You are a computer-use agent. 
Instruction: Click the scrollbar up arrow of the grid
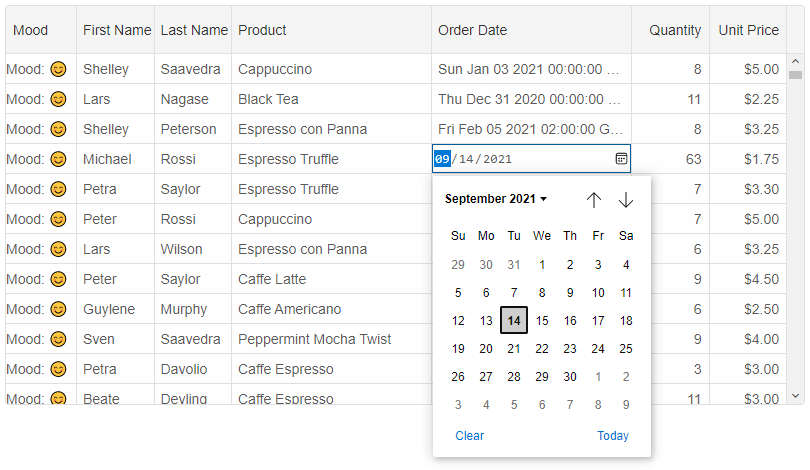[796, 61]
